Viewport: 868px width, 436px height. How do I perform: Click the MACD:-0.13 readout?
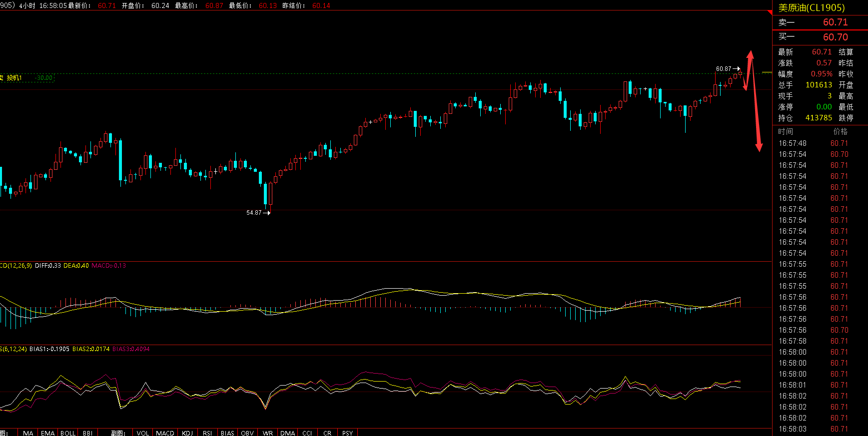(x=109, y=266)
